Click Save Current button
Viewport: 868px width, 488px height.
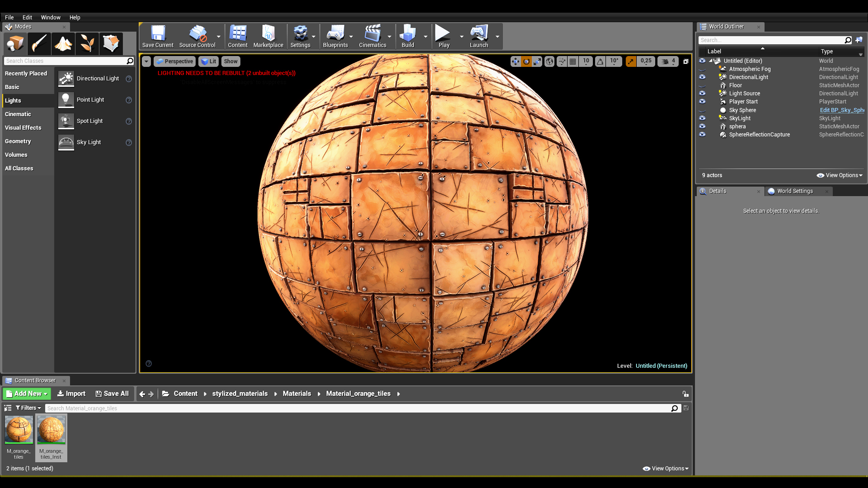[157, 36]
